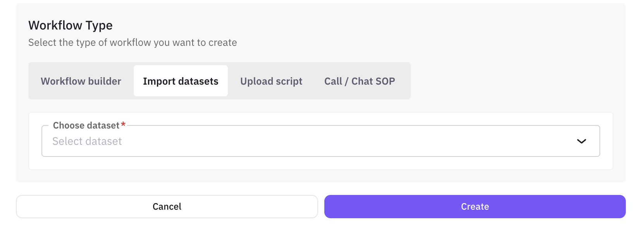The image size is (644, 226).
Task: Open the Choose dataset dropdown
Action: 320,141
